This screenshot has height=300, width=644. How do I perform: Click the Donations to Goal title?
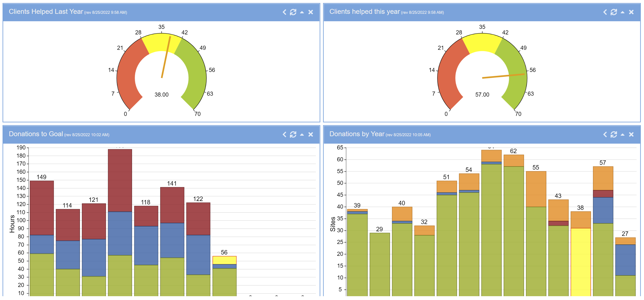click(36, 134)
